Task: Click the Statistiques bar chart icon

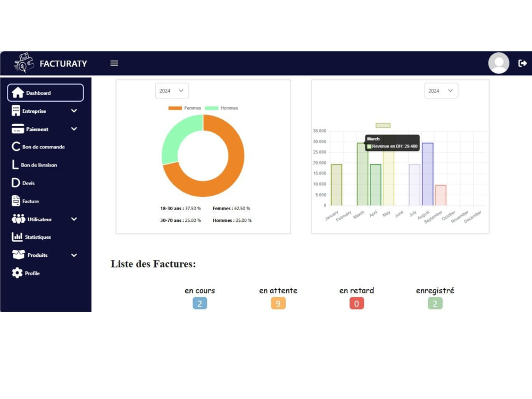Action: click(17, 237)
